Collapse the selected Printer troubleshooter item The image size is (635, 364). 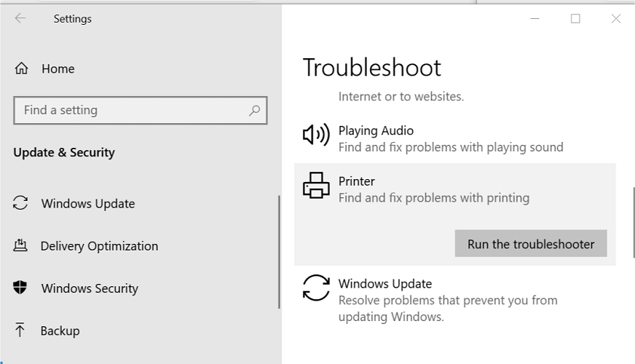coord(455,189)
